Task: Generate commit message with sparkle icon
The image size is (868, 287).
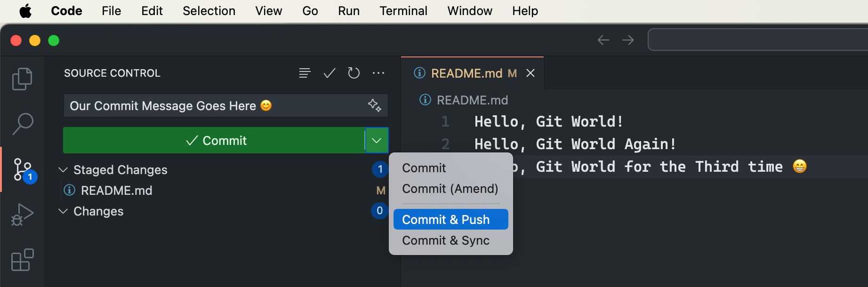Action: 375,105
